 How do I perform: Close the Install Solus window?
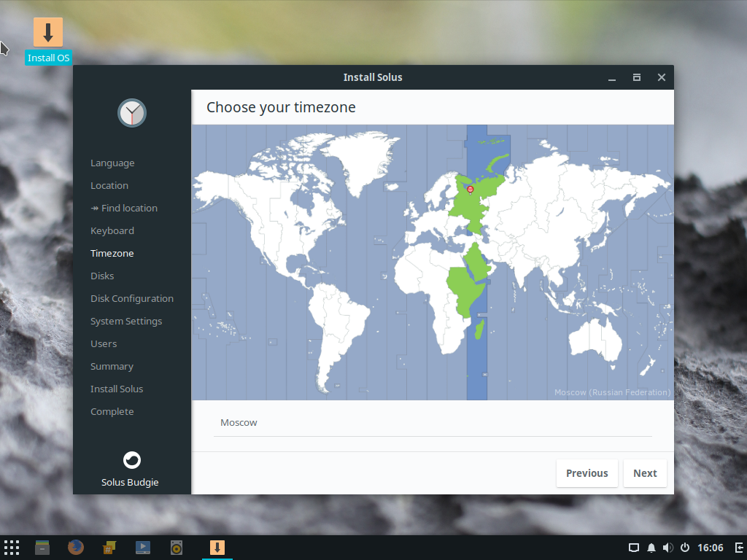pos(661,77)
